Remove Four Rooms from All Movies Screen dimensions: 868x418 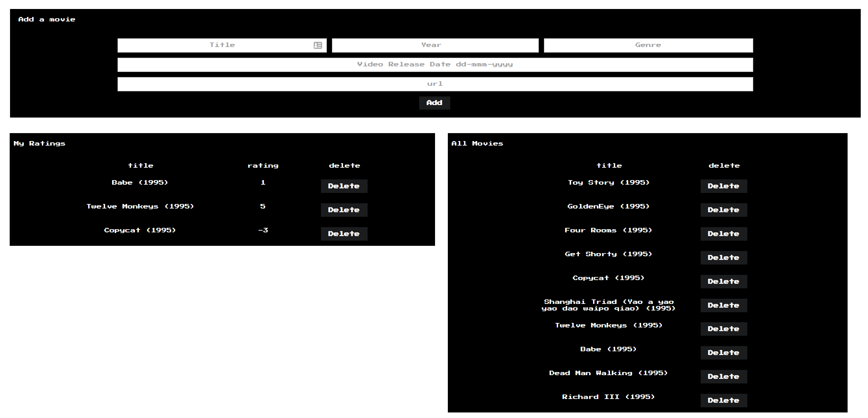tap(723, 234)
